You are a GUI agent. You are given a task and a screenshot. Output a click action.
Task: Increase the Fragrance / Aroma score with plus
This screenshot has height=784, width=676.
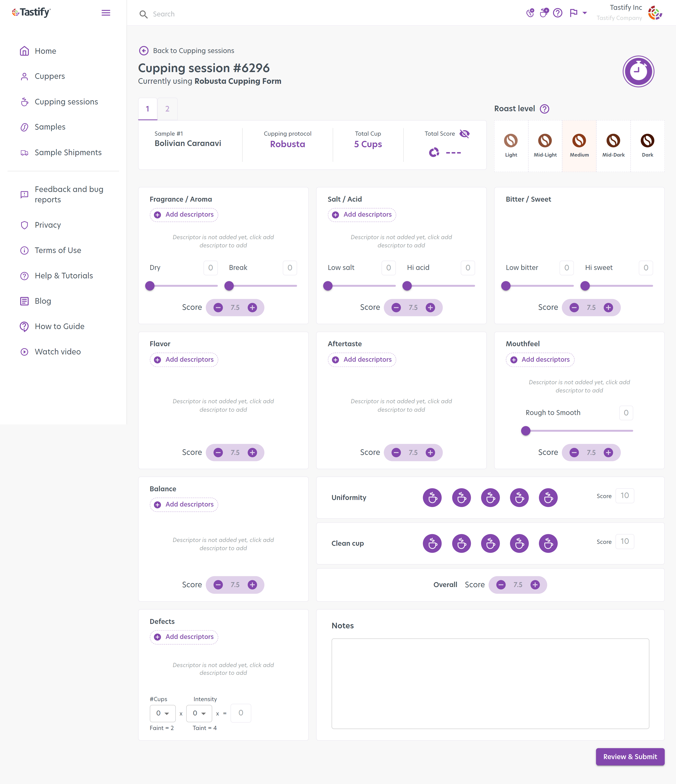tap(252, 308)
